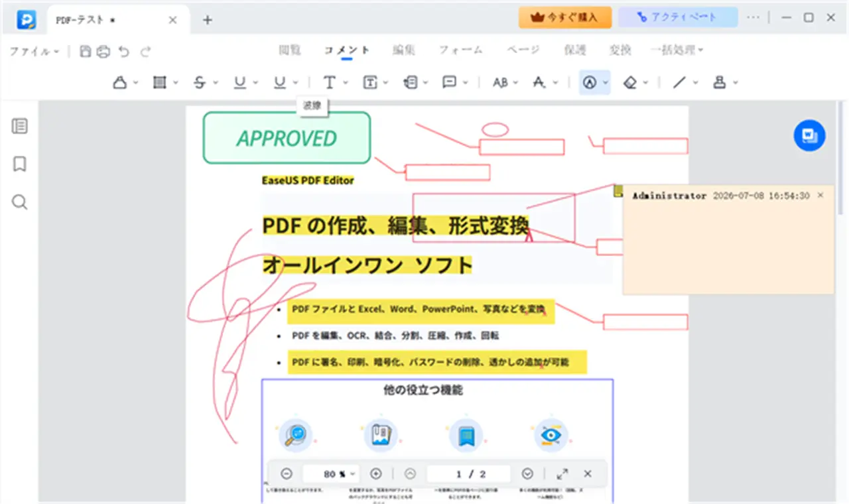Click the page number input field
The image size is (849, 504).
(469, 473)
